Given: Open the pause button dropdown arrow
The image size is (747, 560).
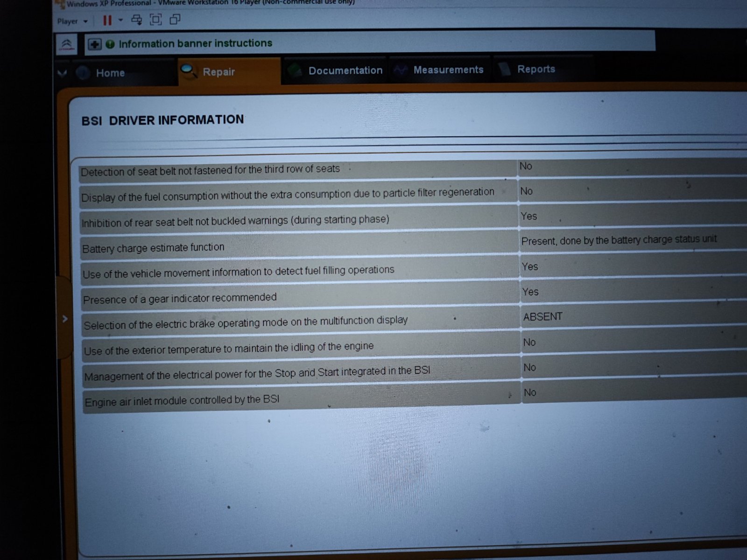Looking at the screenshot, I should [x=120, y=20].
